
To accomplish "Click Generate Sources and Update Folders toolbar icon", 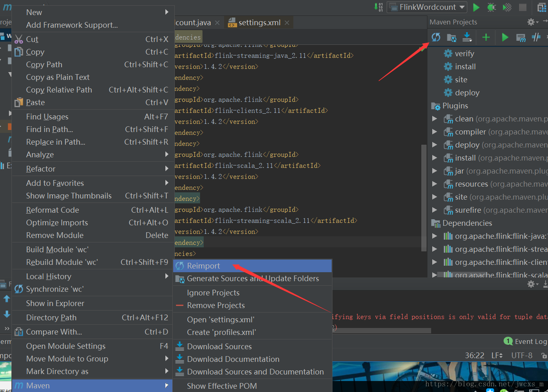I will point(451,37).
